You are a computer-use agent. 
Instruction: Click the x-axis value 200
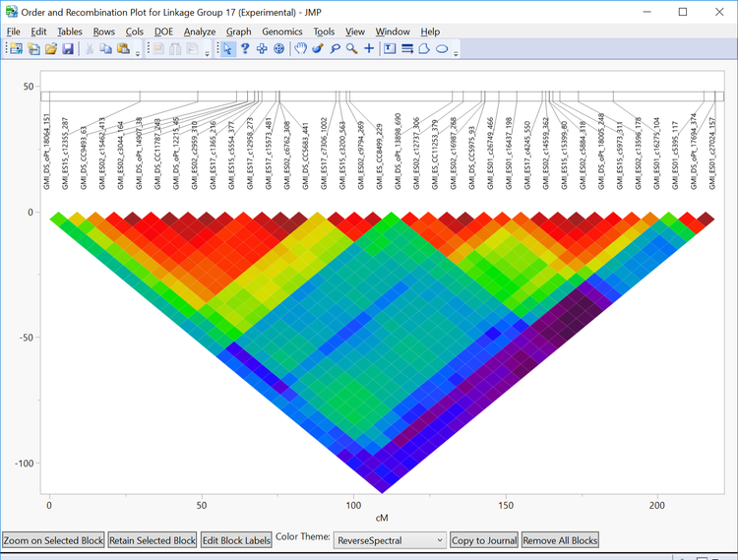pyautogui.click(x=657, y=506)
